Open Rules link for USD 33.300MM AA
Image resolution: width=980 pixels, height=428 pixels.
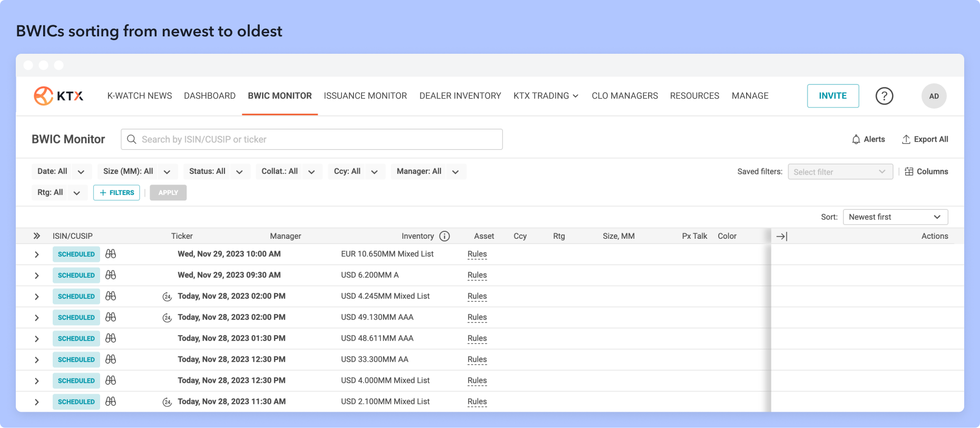[x=477, y=359]
